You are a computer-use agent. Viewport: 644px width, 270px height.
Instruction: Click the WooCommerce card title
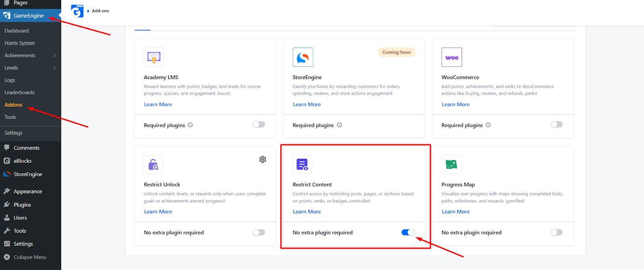460,77
